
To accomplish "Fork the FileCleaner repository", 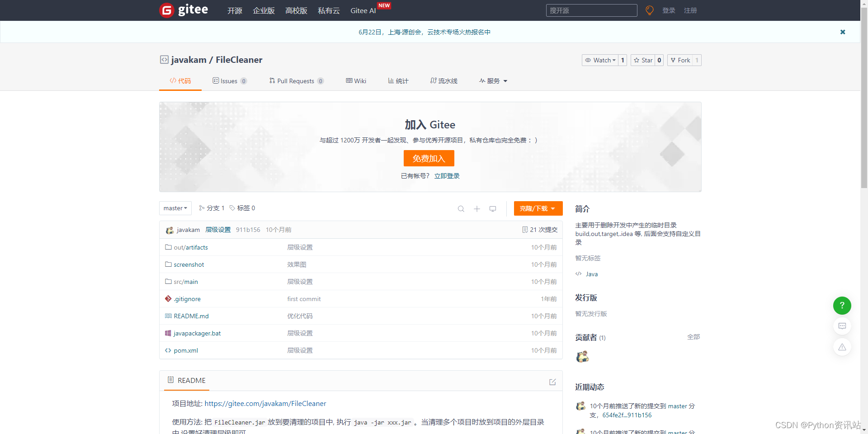I will 680,60.
